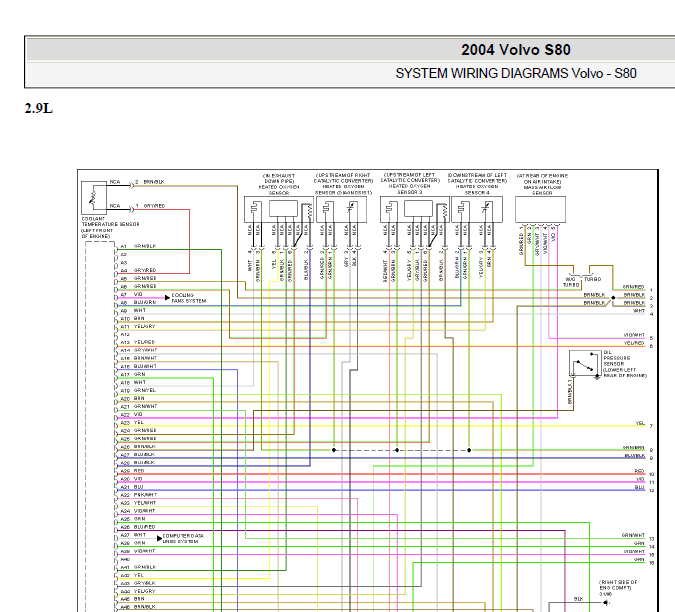Select pin 'A23 YEL' label
Screen dimensions: 675x612
[132, 423]
